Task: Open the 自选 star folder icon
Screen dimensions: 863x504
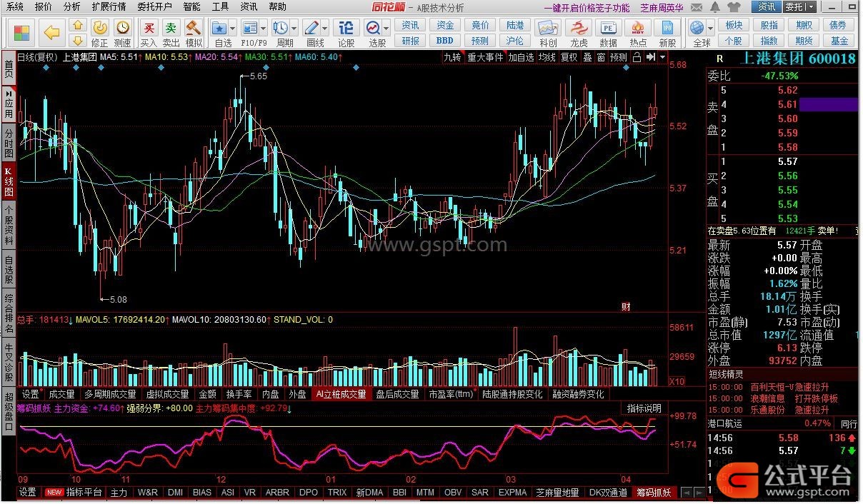Action: pos(219,28)
